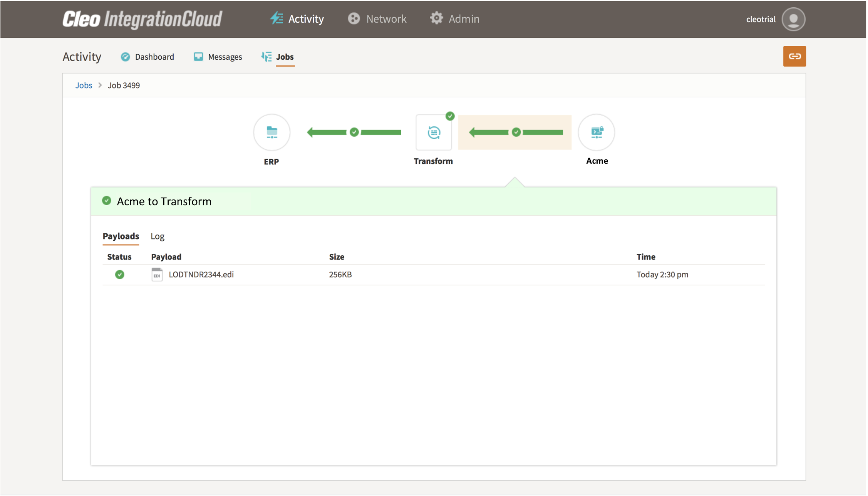
Task: Click the Network globe icon
Action: 354,18
